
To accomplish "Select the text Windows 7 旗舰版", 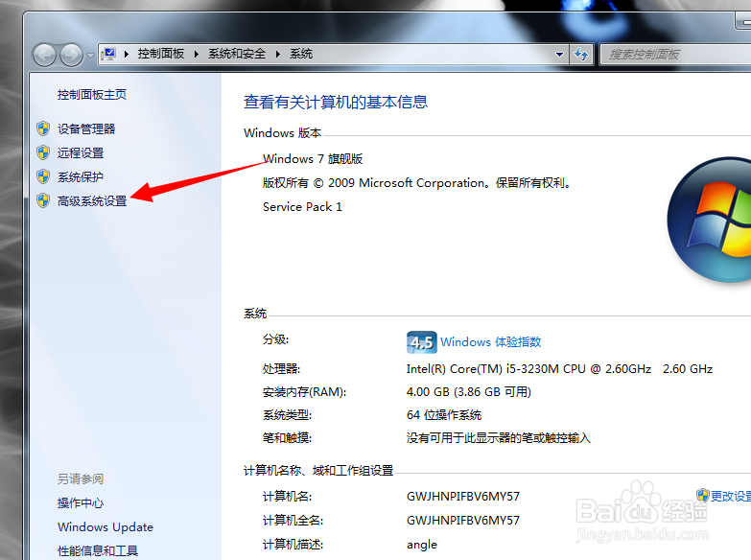I will 313,158.
